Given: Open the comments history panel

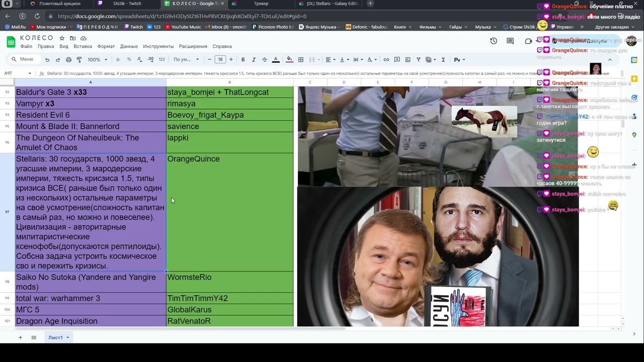Looking at the screenshot, I should point(510,41).
